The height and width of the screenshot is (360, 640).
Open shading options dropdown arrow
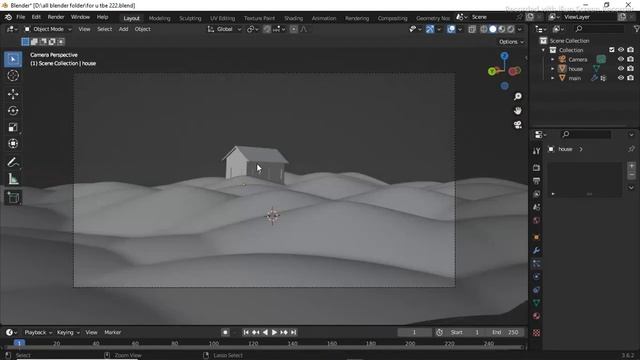pos(520,29)
